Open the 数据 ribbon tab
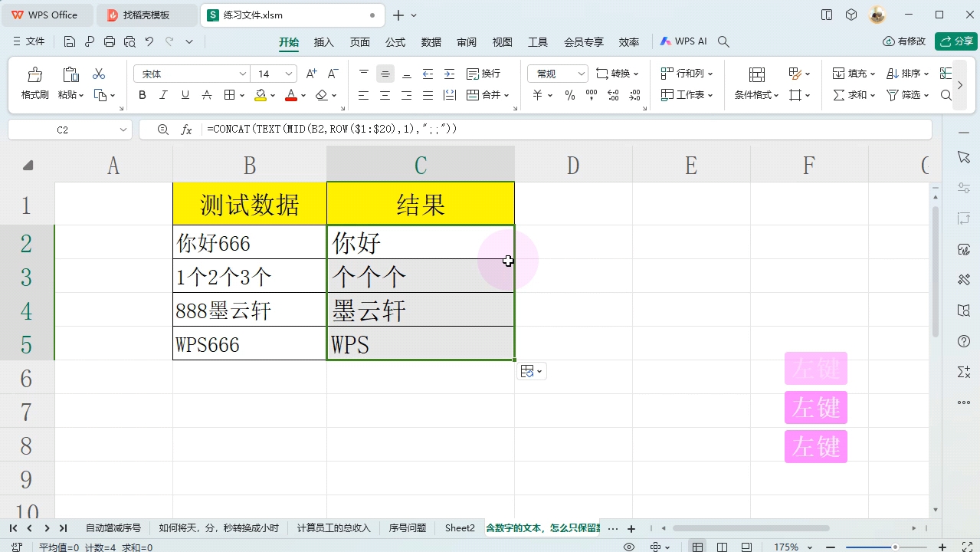 click(431, 41)
